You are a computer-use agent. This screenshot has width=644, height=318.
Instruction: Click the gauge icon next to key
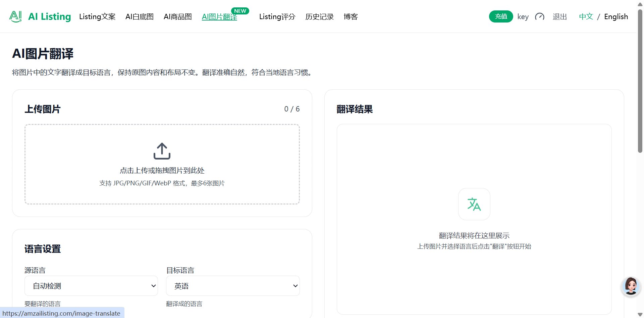tap(540, 16)
